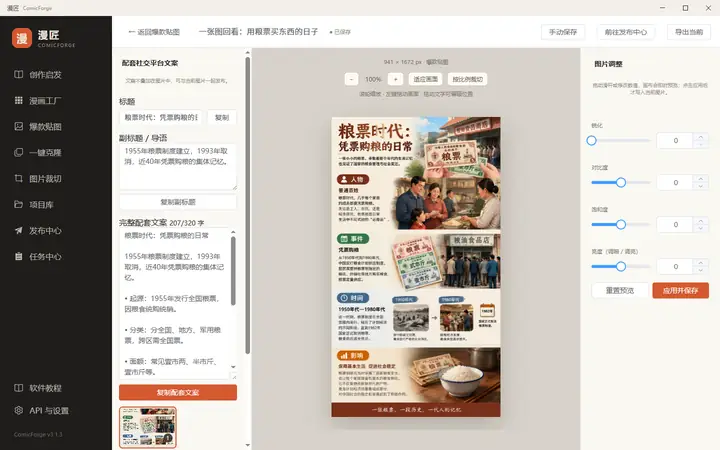Screen dimensions: 720x450
Task: Click the 完整配套文案 text area scrollbar thumb
Action: [x=233, y=271]
